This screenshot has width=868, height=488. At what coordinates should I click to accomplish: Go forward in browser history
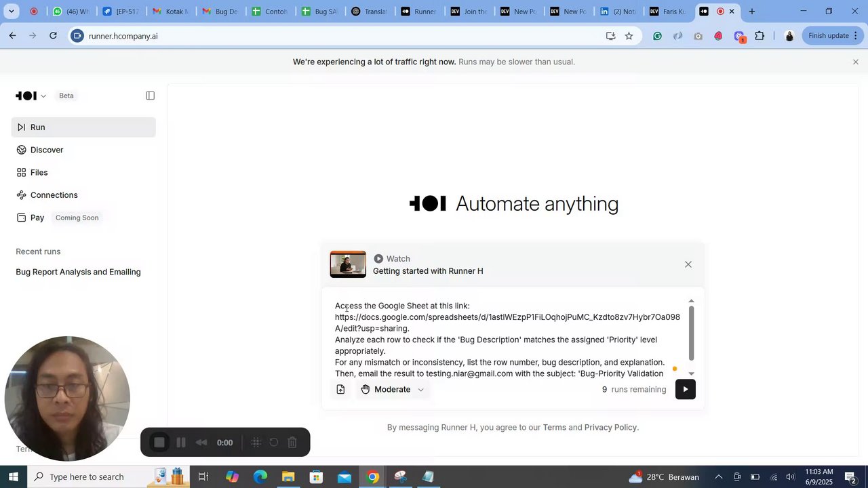click(33, 35)
